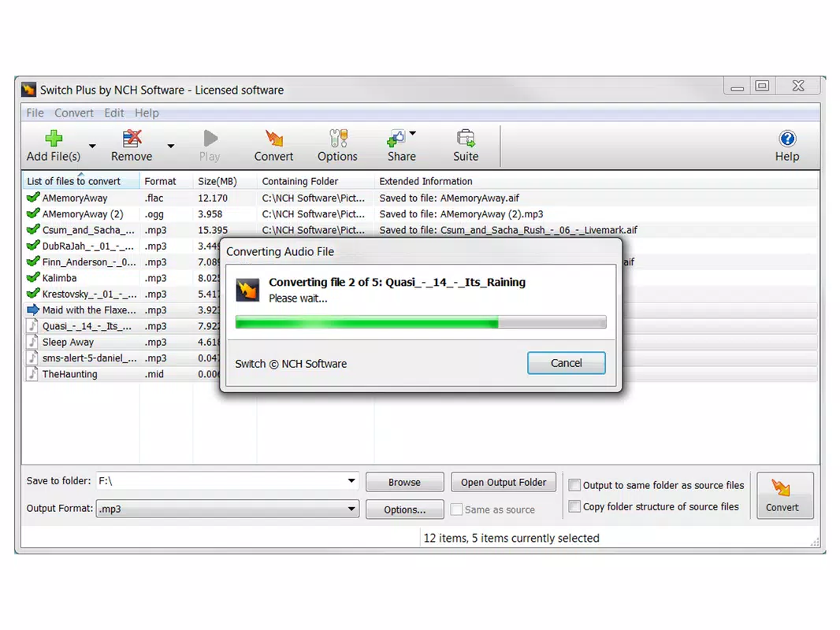Click music note icon beside TheHaunting
Image resolution: width=840 pixels, height=630 pixels.
[x=32, y=373]
